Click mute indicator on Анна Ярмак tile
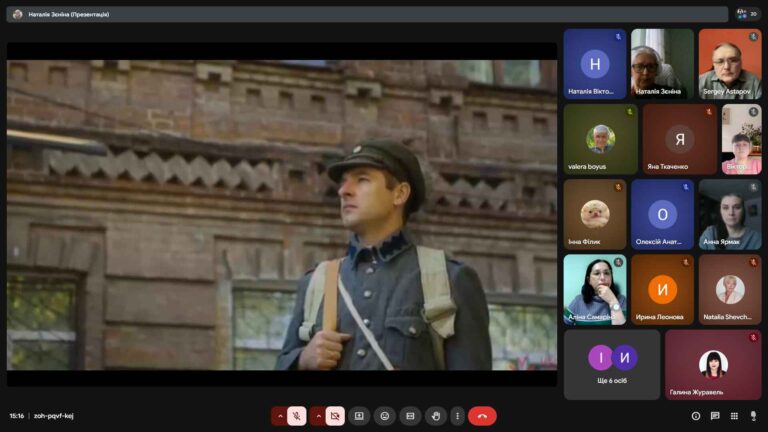Screen dimensions: 768x432 pyautogui.click(x=753, y=187)
